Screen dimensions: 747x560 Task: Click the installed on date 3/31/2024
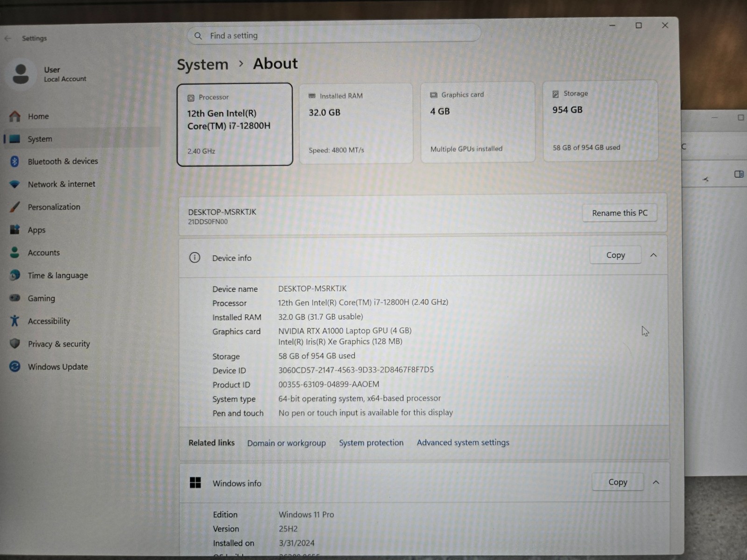pyautogui.click(x=296, y=543)
